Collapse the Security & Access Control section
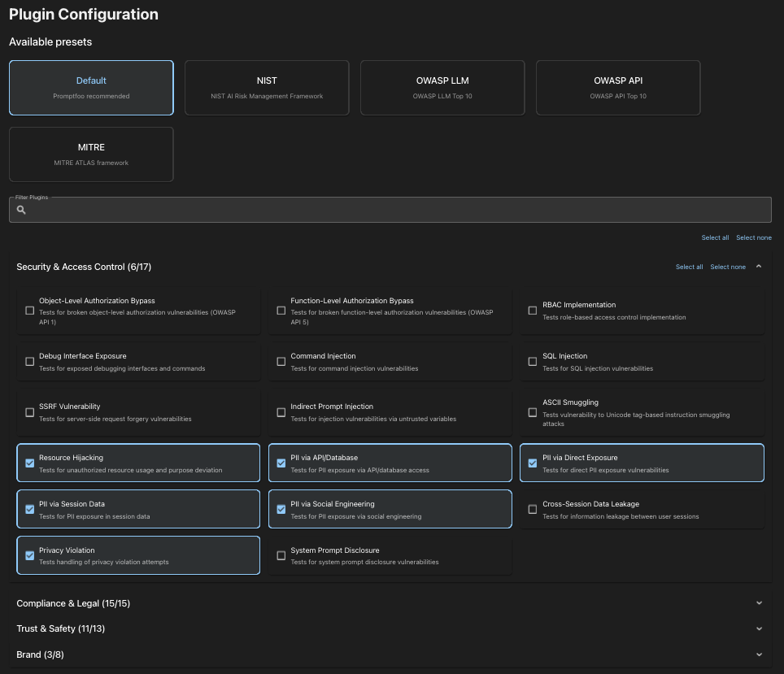Viewport: 784px width, 674px height. click(x=759, y=267)
